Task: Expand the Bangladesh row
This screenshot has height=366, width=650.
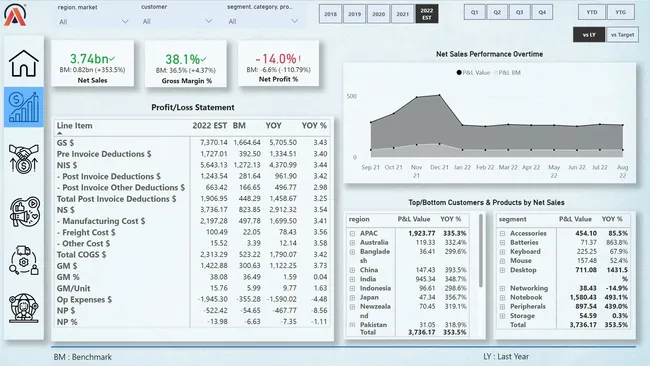Action: point(352,252)
